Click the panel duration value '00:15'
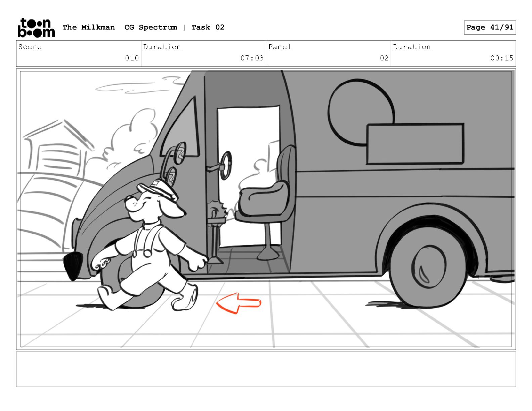This screenshot has width=532, height=411. 502,58
